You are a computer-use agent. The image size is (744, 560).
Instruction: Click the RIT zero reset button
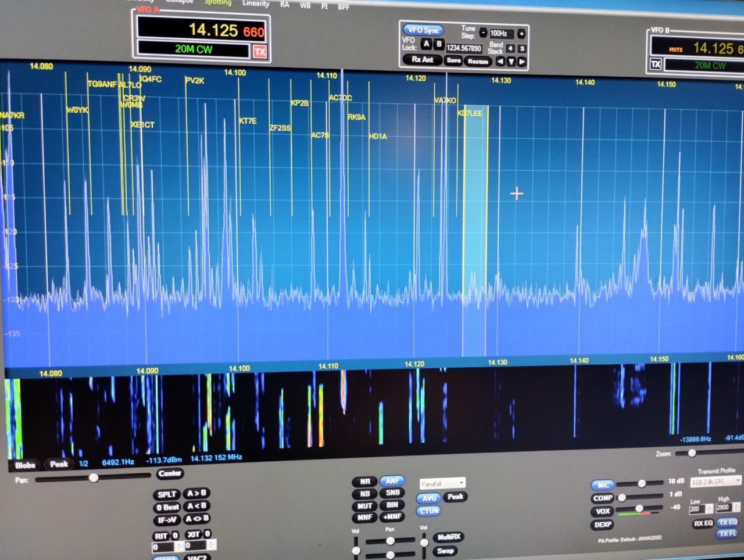point(175,536)
